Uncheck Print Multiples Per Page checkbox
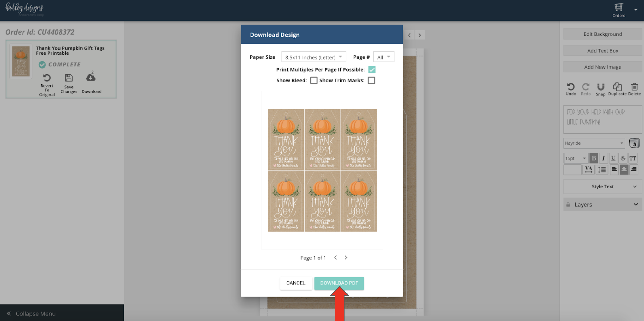644x321 pixels. tap(372, 70)
